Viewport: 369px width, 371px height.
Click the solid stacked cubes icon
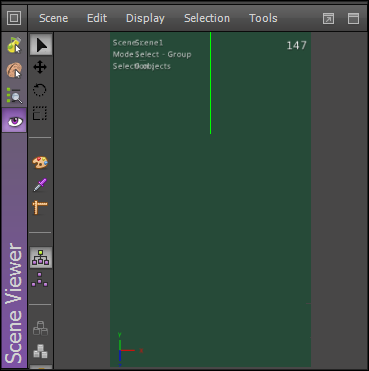[x=40, y=351]
